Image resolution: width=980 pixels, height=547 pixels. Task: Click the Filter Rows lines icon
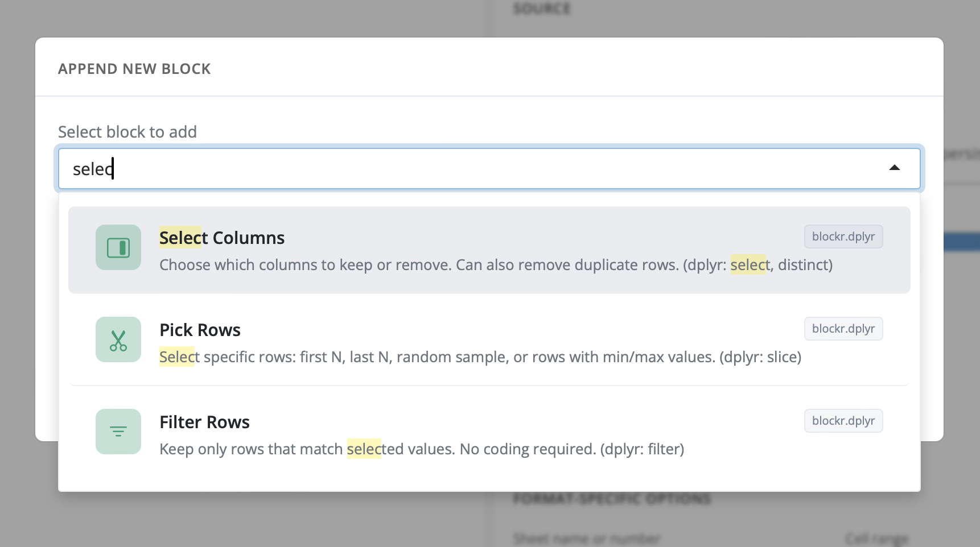pyautogui.click(x=118, y=432)
